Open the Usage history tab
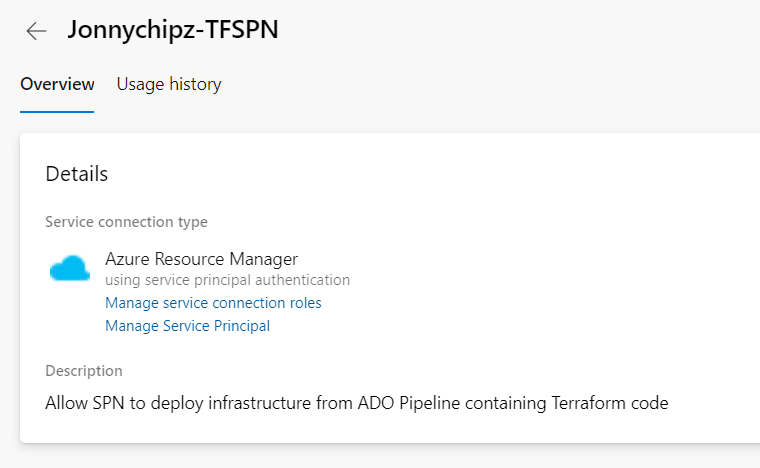This screenshot has width=760, height=468. point(169,84)
